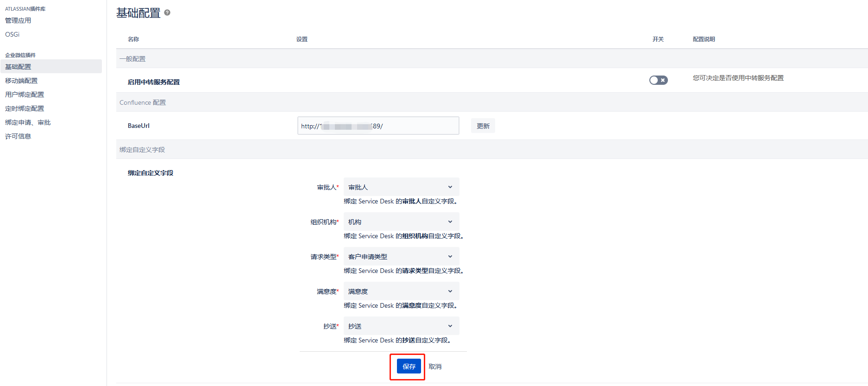Toggle the 启用中转服务配置 switch
Screen dimensions: 868x386
[658, 80]
